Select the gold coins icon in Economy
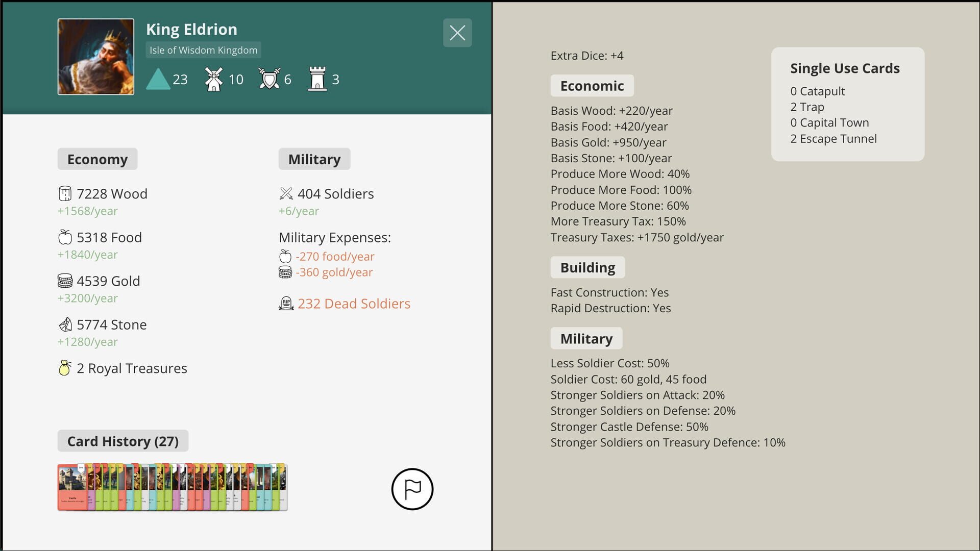The width and height of the screenshot is (980, 551). coord(65,281)
